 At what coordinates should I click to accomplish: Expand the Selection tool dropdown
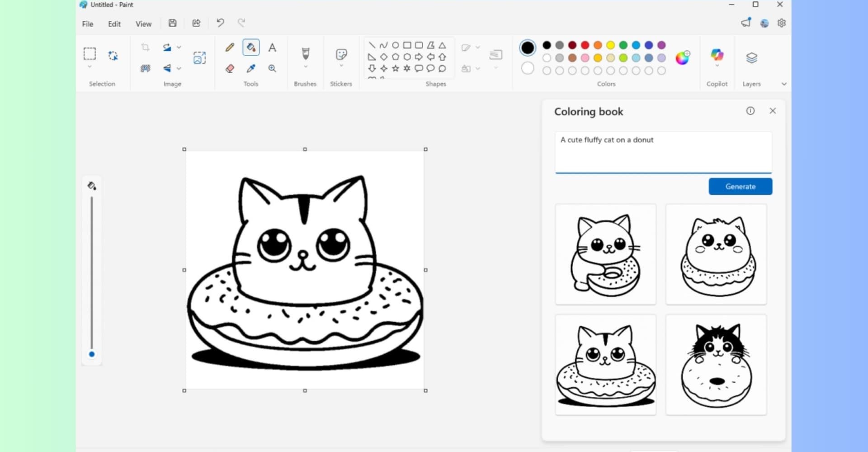click(x=90, y=66)
